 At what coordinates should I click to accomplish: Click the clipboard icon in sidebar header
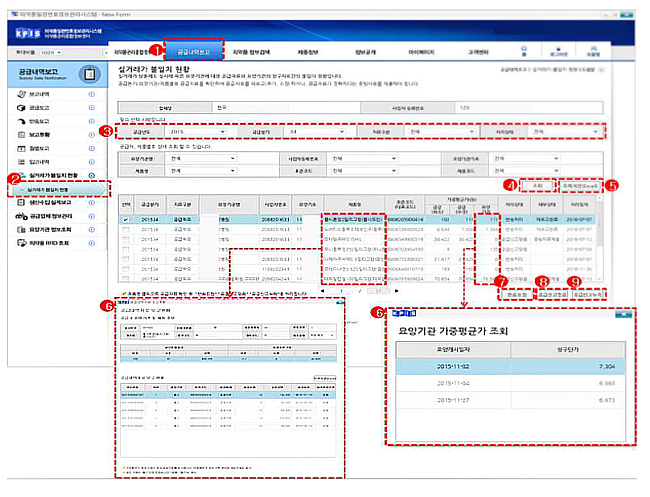point(90,74)
